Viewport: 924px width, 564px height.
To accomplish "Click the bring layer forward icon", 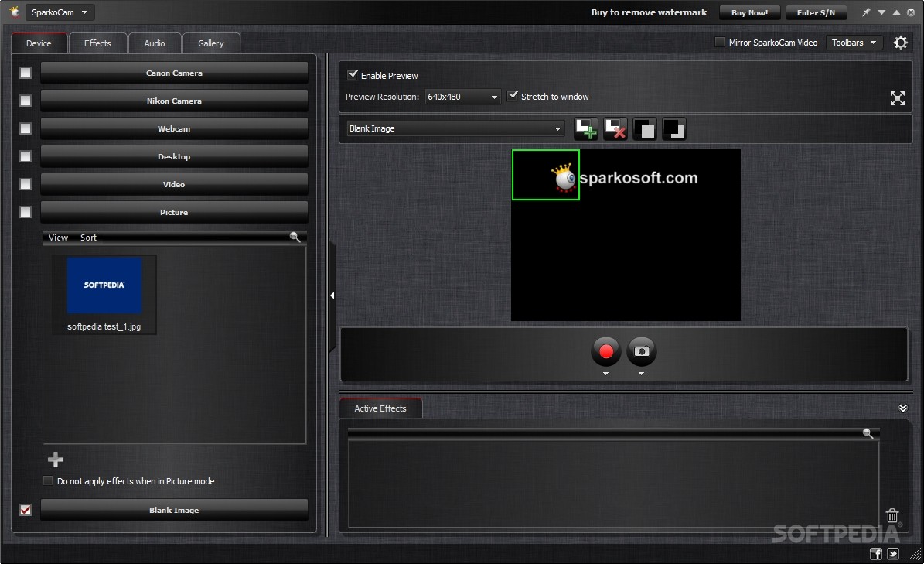I will 645,128.
